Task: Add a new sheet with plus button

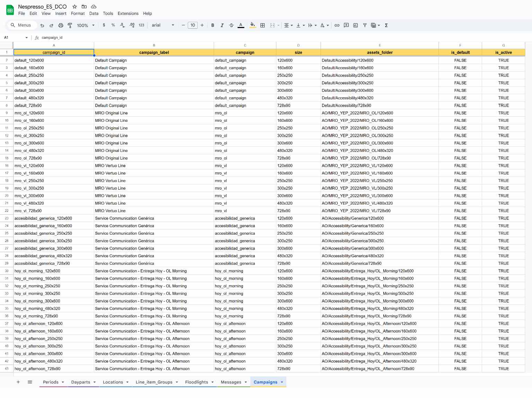Action: coord(18,382)
